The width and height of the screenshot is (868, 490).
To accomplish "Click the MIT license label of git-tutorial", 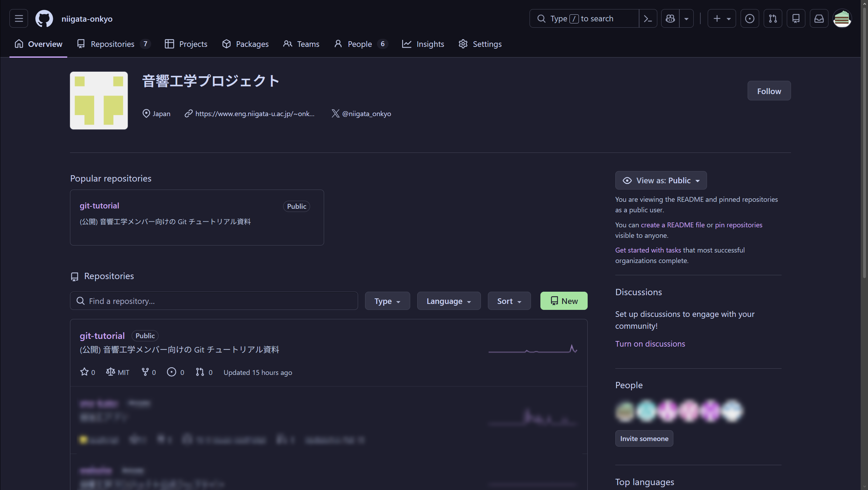I will (118, 372).
